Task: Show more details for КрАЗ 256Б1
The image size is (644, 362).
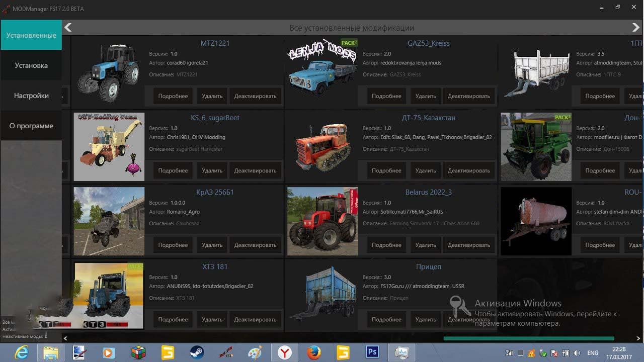Action: (x=173, y=245)
